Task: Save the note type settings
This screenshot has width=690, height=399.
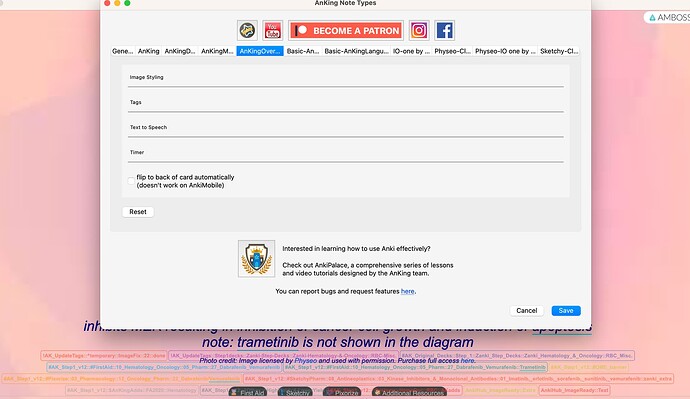Action: [566, 311]
